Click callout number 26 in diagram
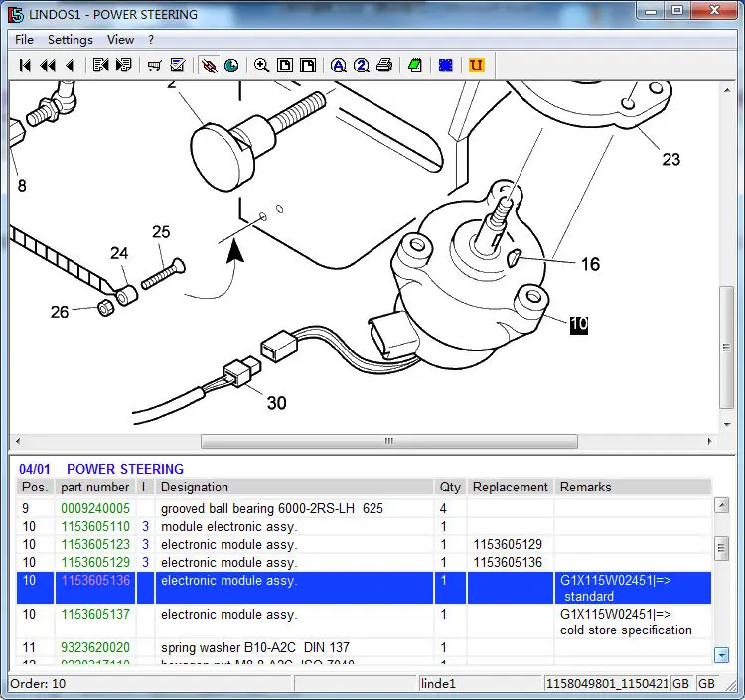This screenshot has height=700, width=745. tap(60, 312)
